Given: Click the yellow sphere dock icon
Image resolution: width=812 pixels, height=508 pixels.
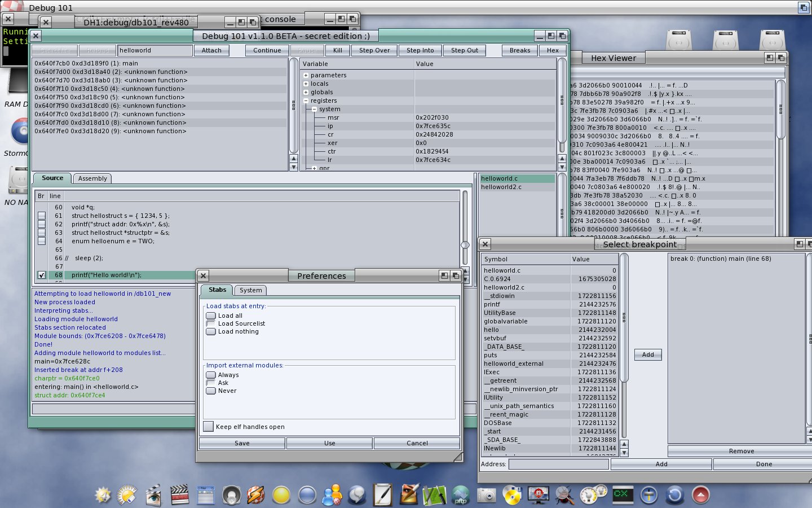Looking at the screenshot, I should (x=281, y=495).
